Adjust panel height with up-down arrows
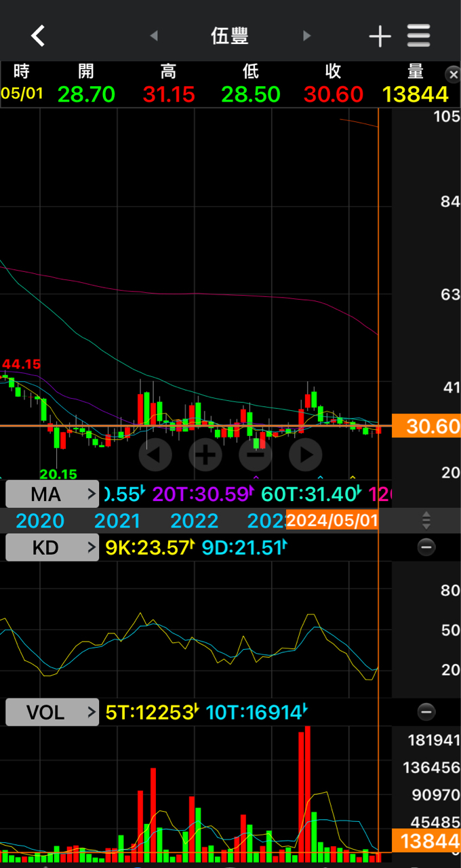 [x=426, y=521]
